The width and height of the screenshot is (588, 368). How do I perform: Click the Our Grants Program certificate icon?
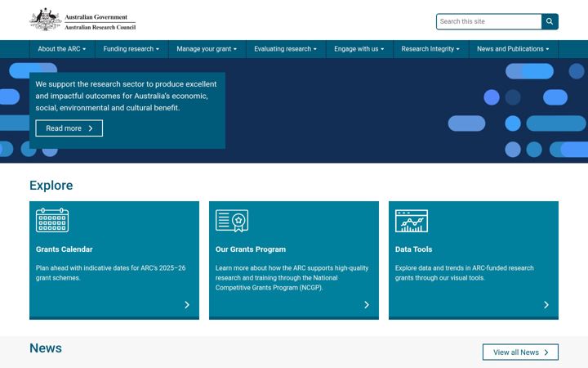click(232, 221)
